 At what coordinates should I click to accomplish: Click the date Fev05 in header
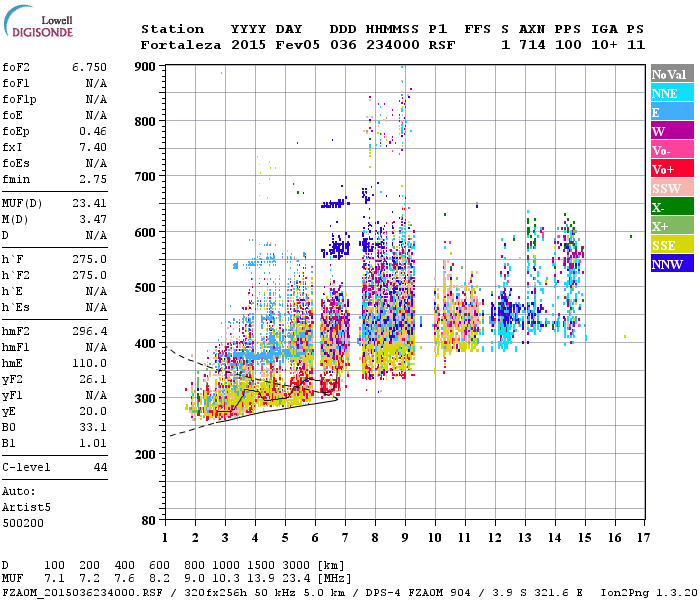[298, 45]
